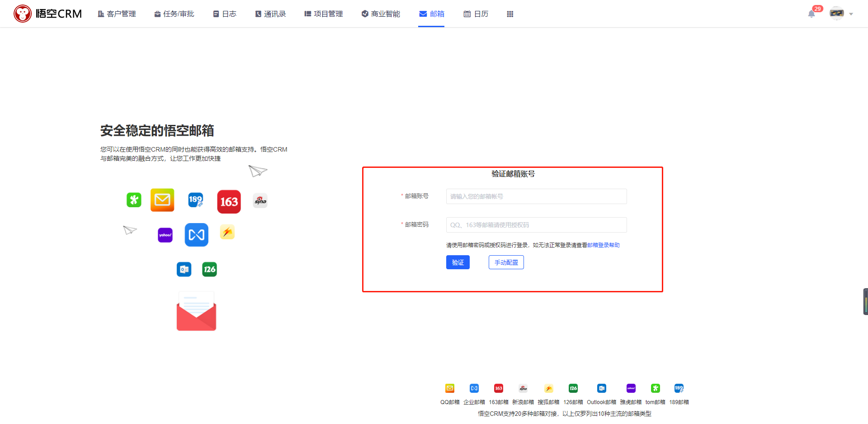Click the blue 验证 button
Screen dimensions: 868x424
(458, 262)
